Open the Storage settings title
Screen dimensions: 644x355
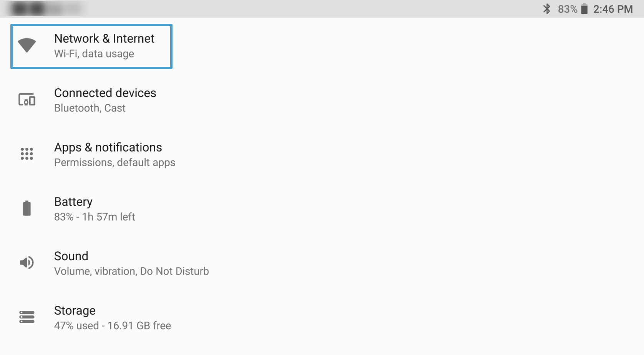pyautogui.click(x=75, y=310)
